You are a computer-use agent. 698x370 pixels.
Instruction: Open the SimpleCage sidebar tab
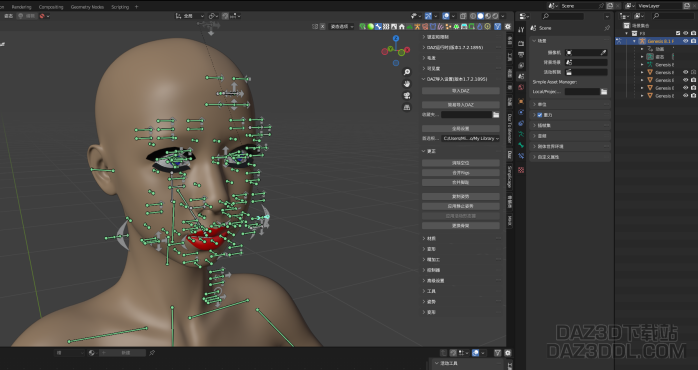point(510,177)
